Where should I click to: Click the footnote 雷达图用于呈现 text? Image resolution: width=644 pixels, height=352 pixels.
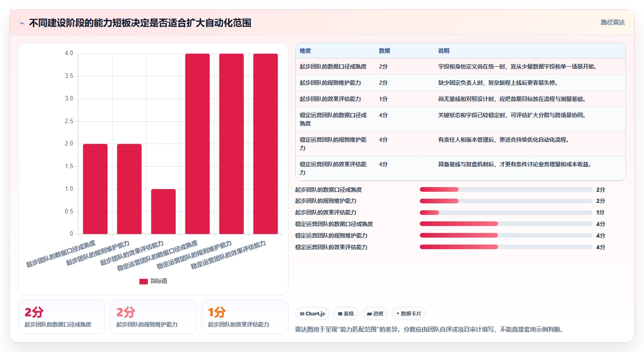pos(430,330)
